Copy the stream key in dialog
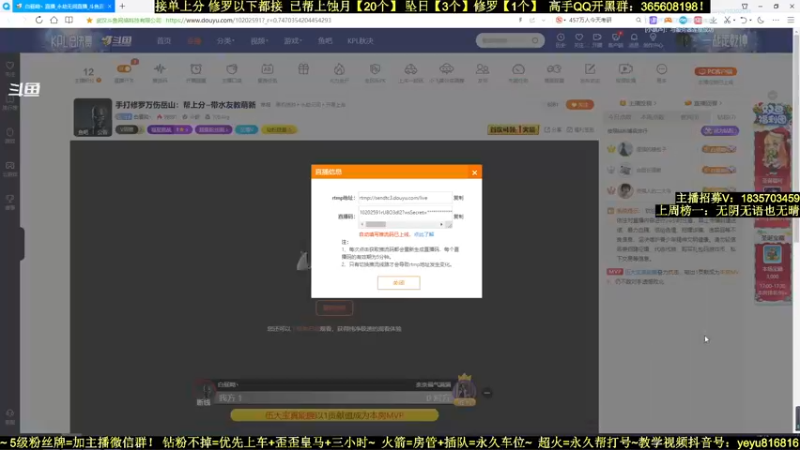The width and height of the screenshot is (800, 450). 459,217
